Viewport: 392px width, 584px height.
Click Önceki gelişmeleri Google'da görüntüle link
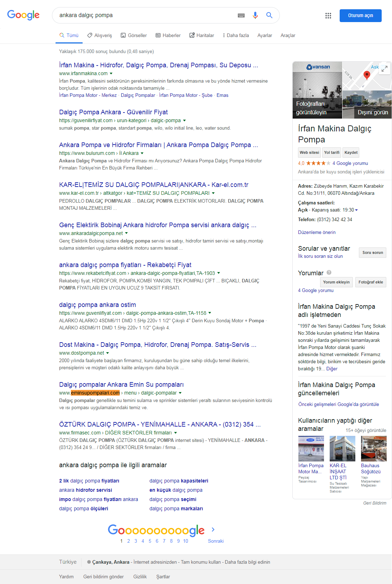(339, 404)
